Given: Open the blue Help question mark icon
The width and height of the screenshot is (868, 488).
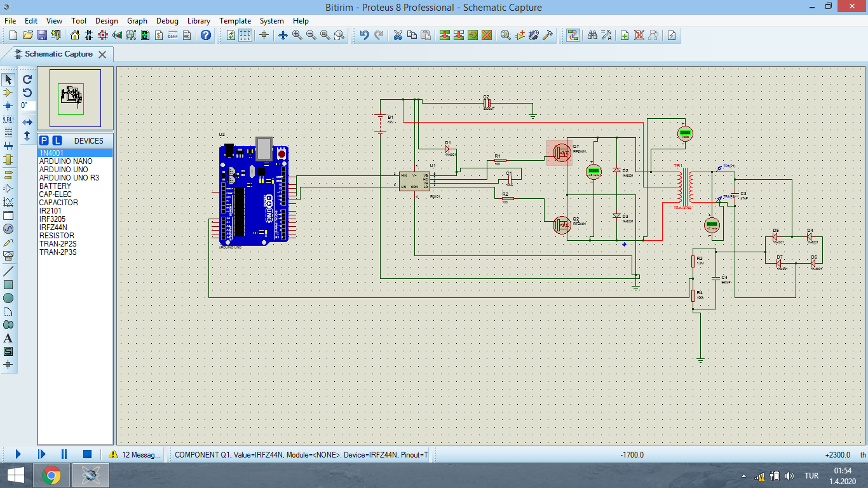Looking at the screenshot, I should [x=206, y=35].
